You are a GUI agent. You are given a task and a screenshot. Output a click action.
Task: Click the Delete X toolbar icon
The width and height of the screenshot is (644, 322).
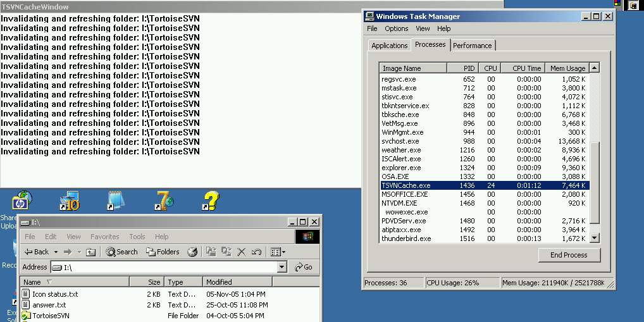(242, 252)
